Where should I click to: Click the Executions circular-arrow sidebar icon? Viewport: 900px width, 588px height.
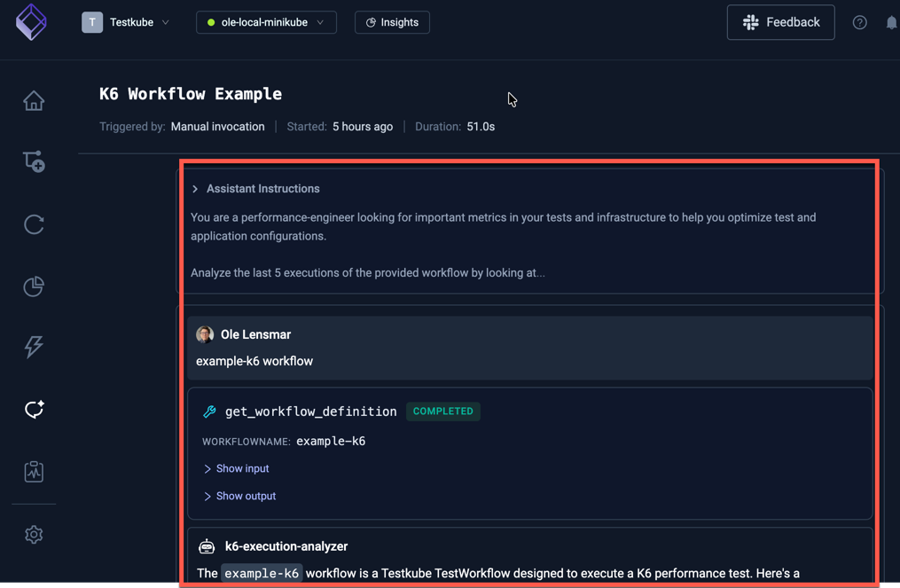tap(33, 224)
